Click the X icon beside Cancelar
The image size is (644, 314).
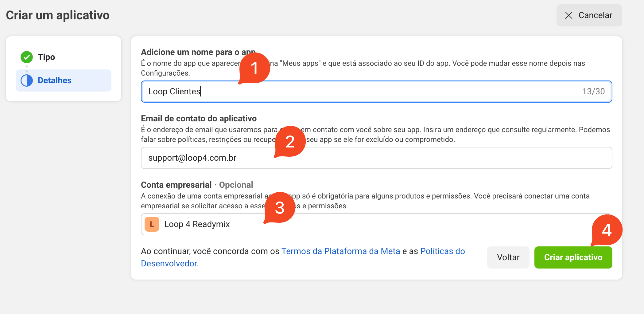pos(568,15)
